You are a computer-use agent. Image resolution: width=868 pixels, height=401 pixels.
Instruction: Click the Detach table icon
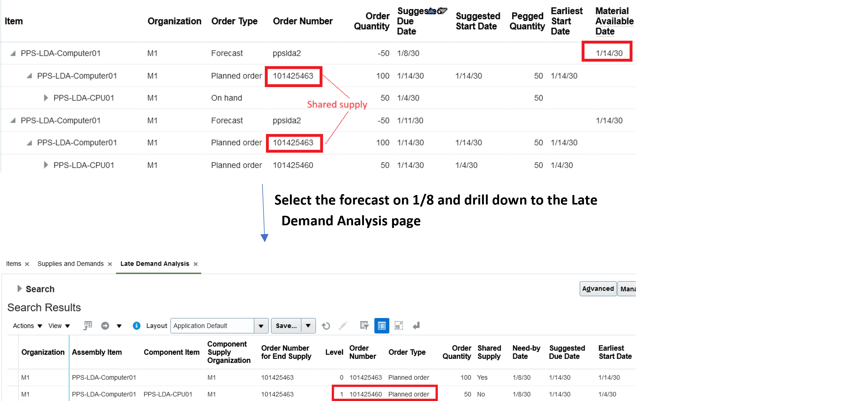(x=399, y=325)
